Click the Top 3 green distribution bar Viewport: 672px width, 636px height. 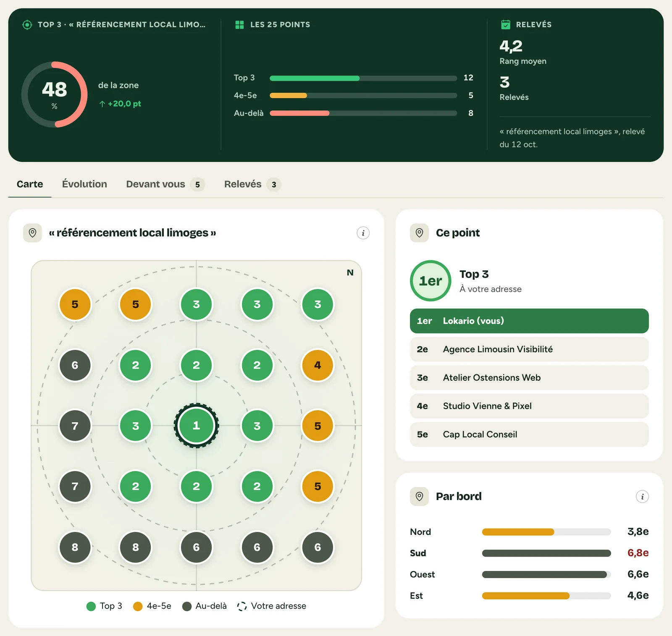coord(315,78)
